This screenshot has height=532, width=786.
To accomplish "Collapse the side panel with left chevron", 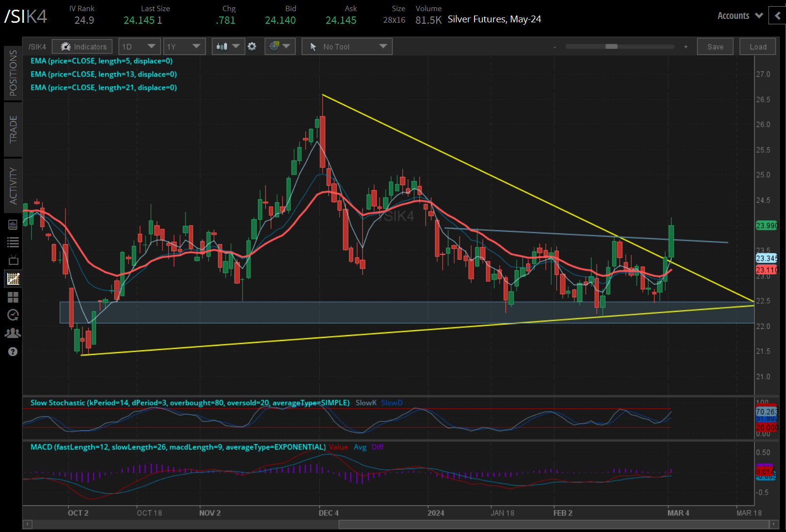I will click(x=777, y=16).
